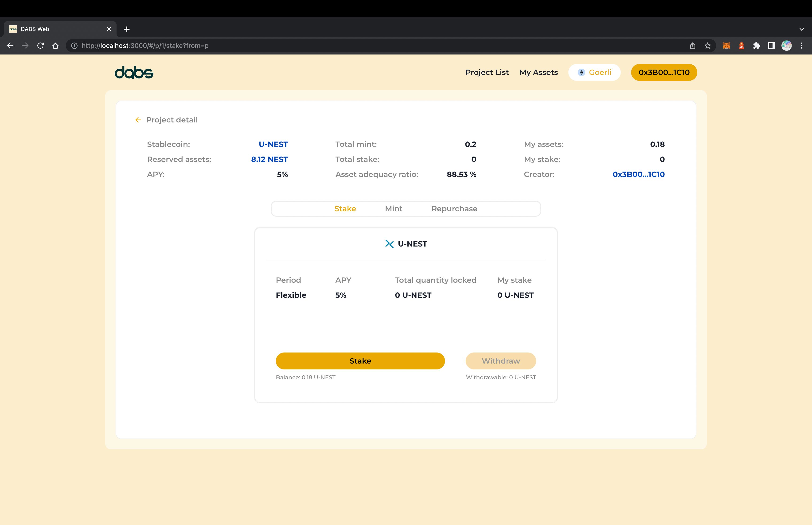Open Project List page
Image resolution: width=812 pixels, height=525 pixels.
click(x=487, y=72)
